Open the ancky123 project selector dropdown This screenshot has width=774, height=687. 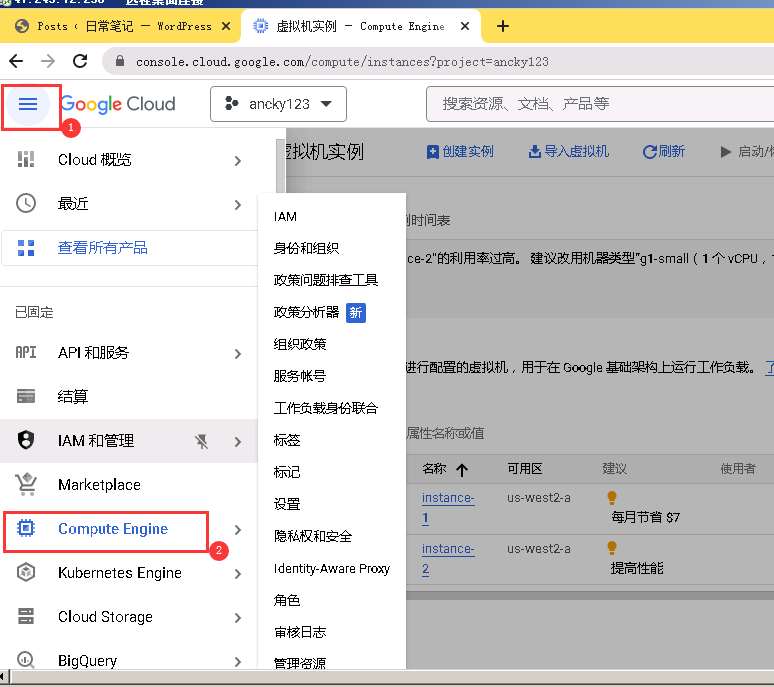point(278,104)
